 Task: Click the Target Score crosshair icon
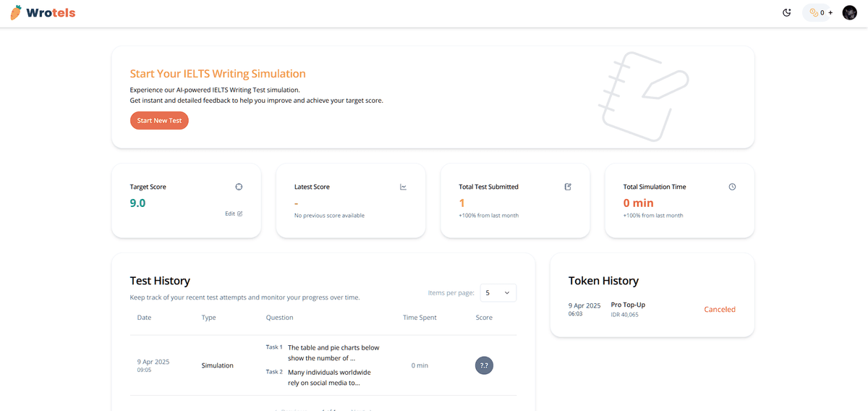[239, 187]
